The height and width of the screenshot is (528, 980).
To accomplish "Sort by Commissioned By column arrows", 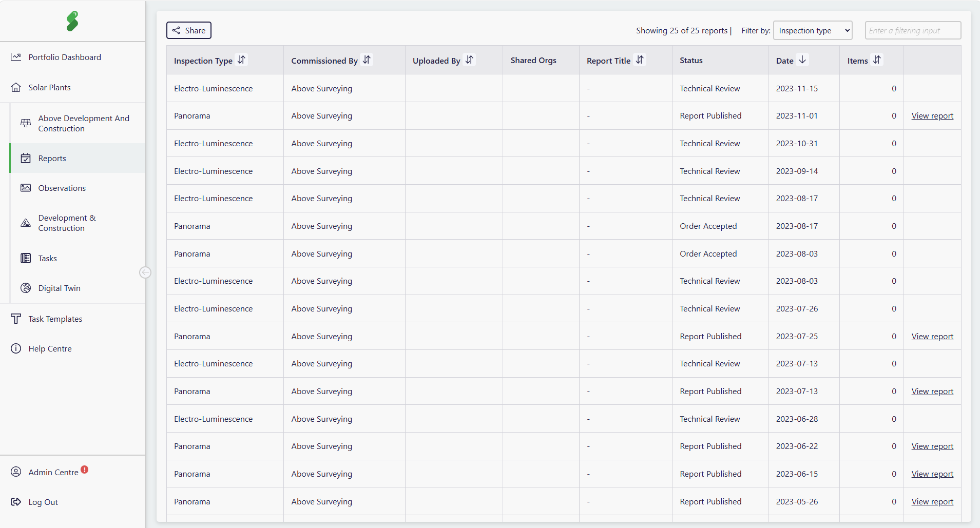I will click(x=367, y=60).
